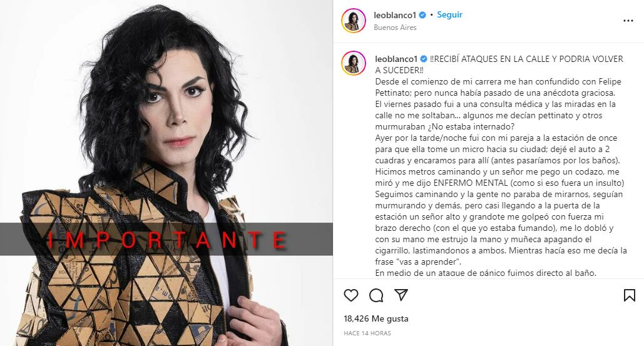Like the post with the heart icon

(x=350, y=295)
